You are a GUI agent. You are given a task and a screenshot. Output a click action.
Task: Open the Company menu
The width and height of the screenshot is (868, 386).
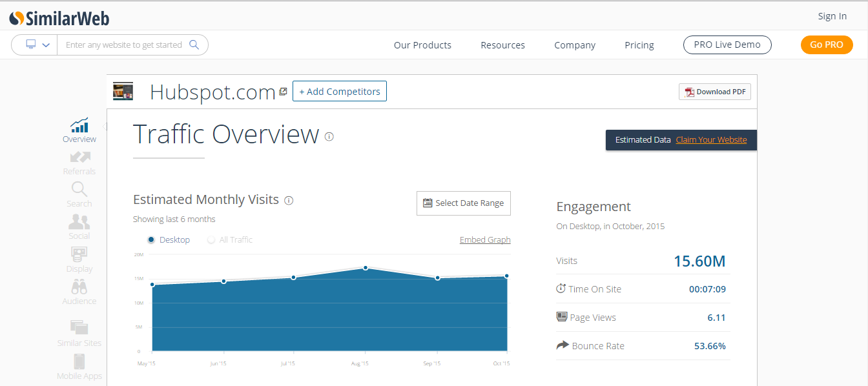[x=575, y=45]
